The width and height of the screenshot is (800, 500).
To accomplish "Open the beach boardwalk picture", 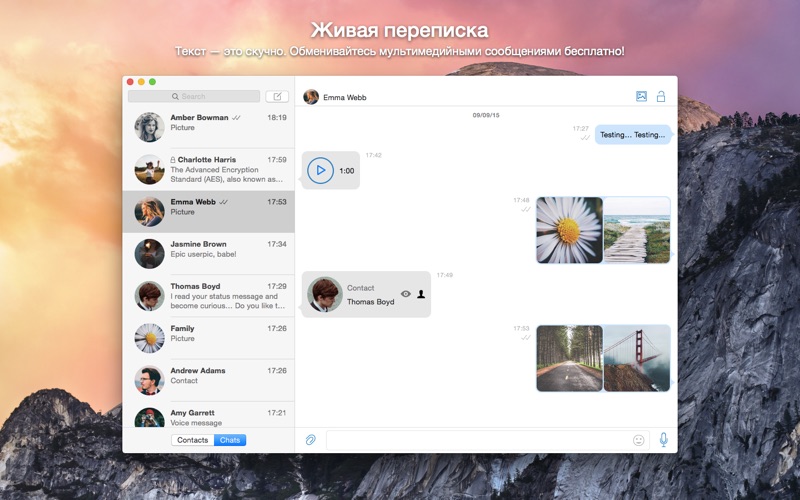I will pos(637,230).
